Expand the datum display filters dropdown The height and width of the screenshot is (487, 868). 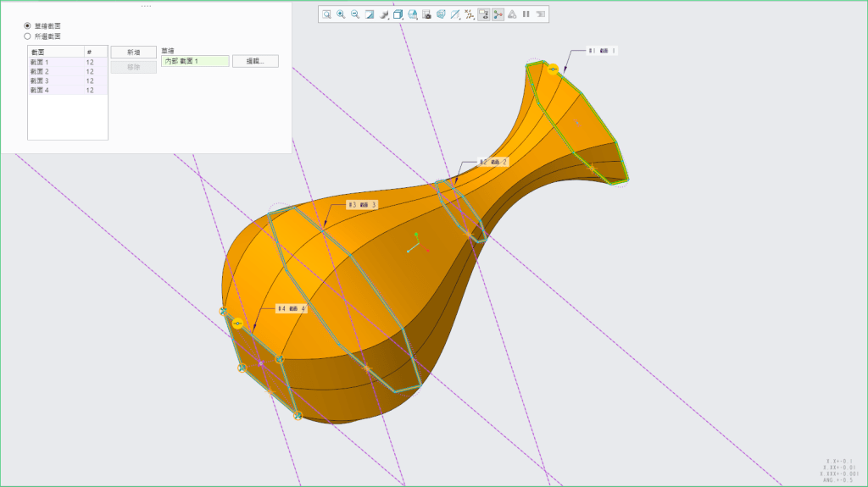coord(469,14)
